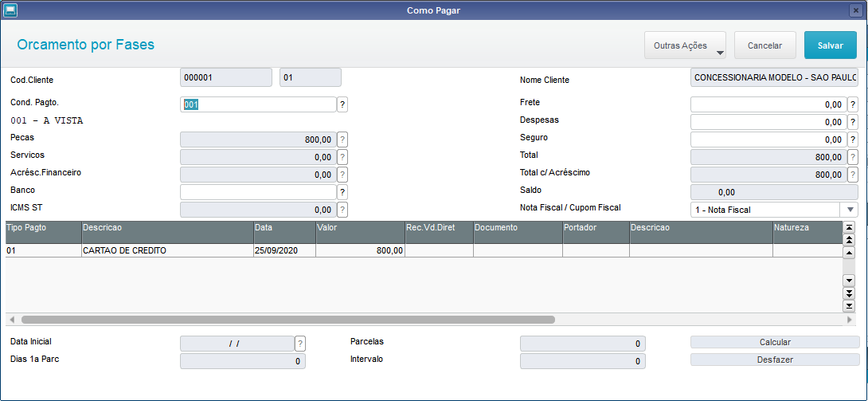
Task: Click help icon next to Total
Action: tap(853, 157)
